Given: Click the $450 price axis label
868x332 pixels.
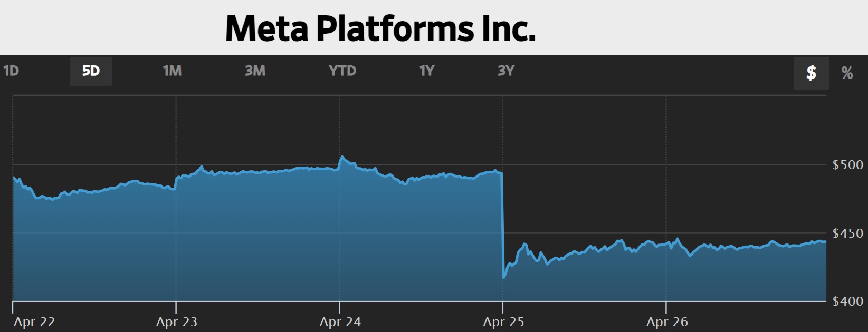Looking at the screenshot, I should (847, 233).
